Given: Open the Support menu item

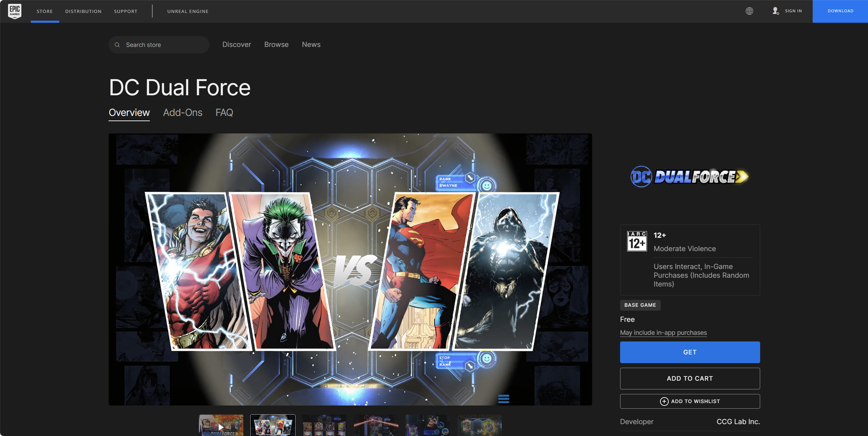Looking at the screenshot, I should pos(126,11).
